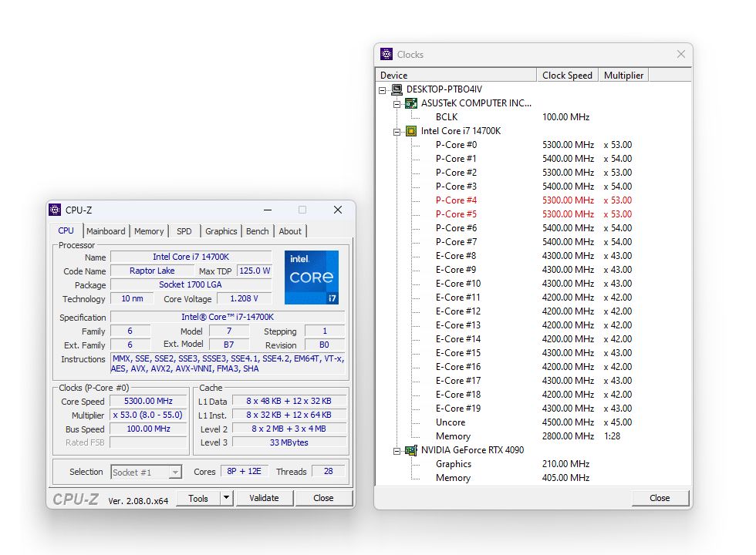756x555 pixels.
Task: Select the red P-Core #4 row
Action: click(x=533, y=200)
